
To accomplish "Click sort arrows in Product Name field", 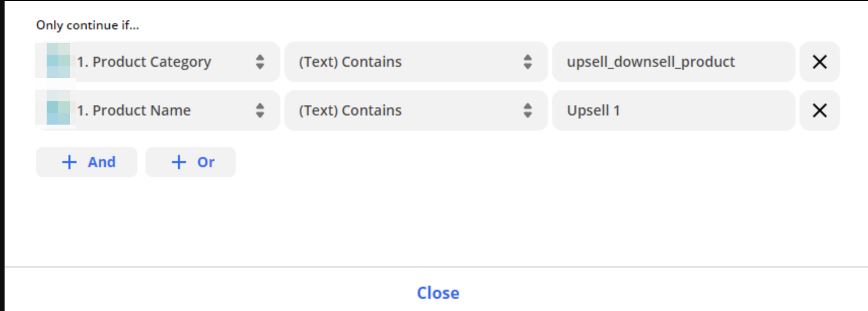I will [x=260, y=110].
